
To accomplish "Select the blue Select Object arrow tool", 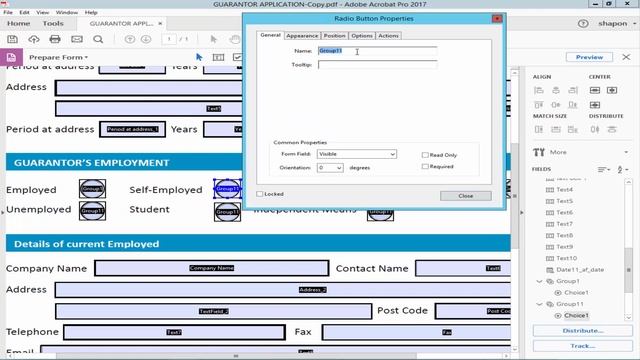I will [199, 57].
